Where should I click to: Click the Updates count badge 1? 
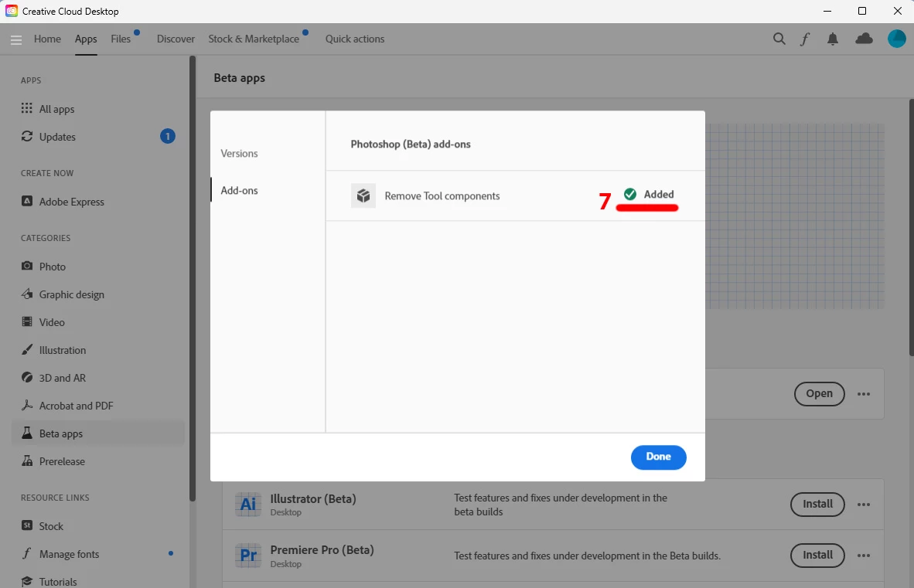point(167,136)
